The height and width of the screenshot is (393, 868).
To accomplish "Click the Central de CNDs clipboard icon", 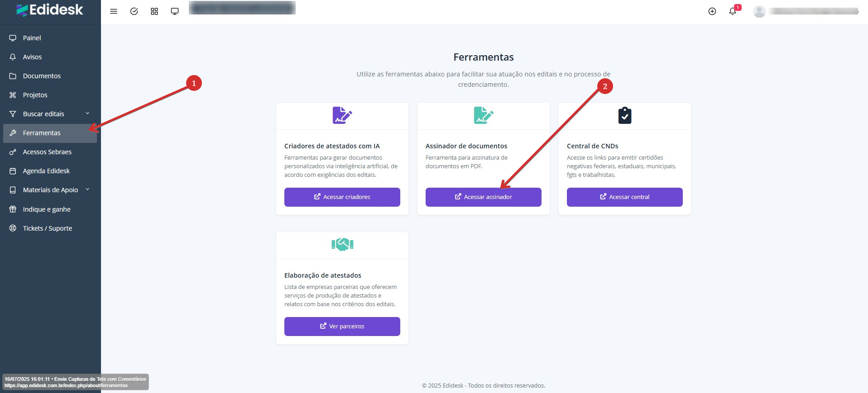I will 624,116.
